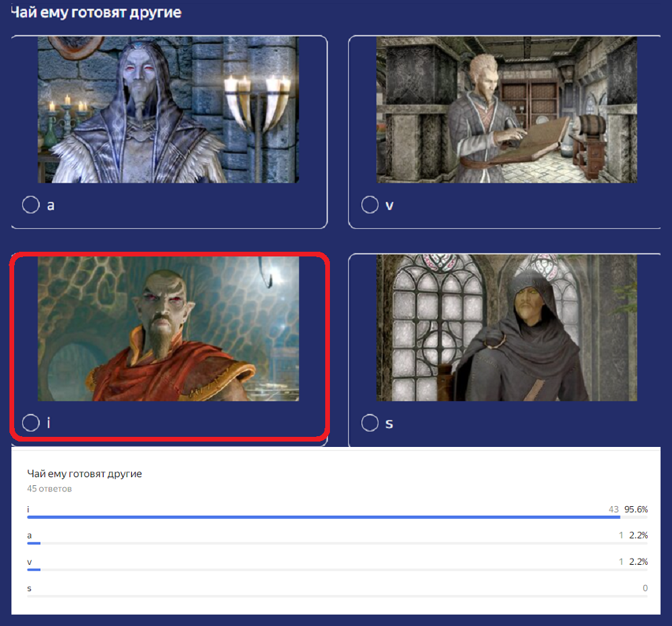Open the elf reading a book image for option v
This screenshot has width=672, height=626.
click(x=506, y=110)
